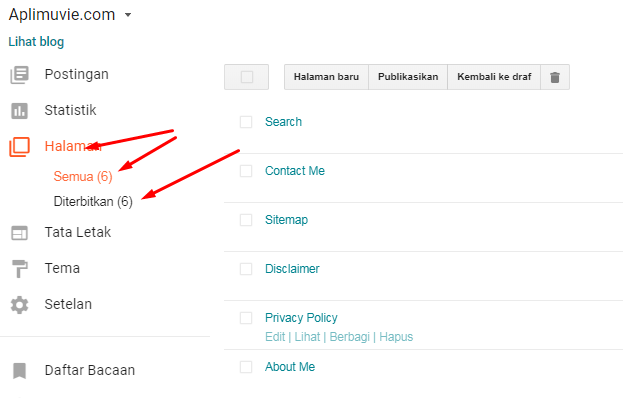Select the Disclaimer page checkbox
The width and height of the screenshot is (623, 398).
(246, 269)
